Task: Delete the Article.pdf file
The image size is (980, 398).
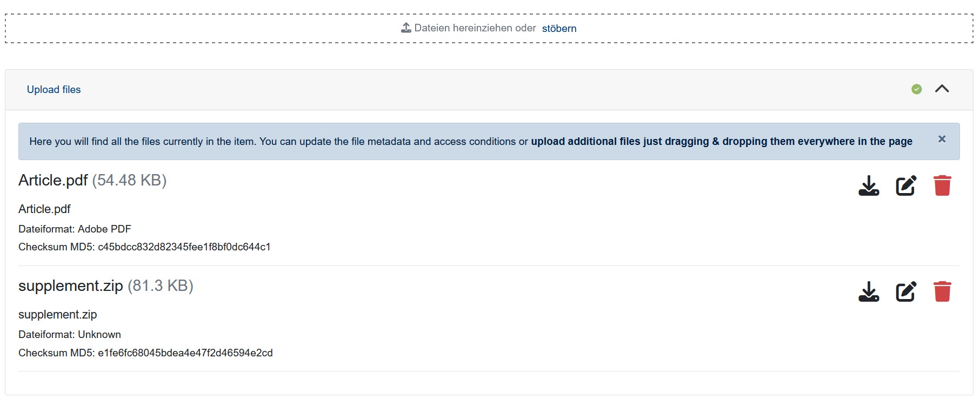Action: [942, 185]
